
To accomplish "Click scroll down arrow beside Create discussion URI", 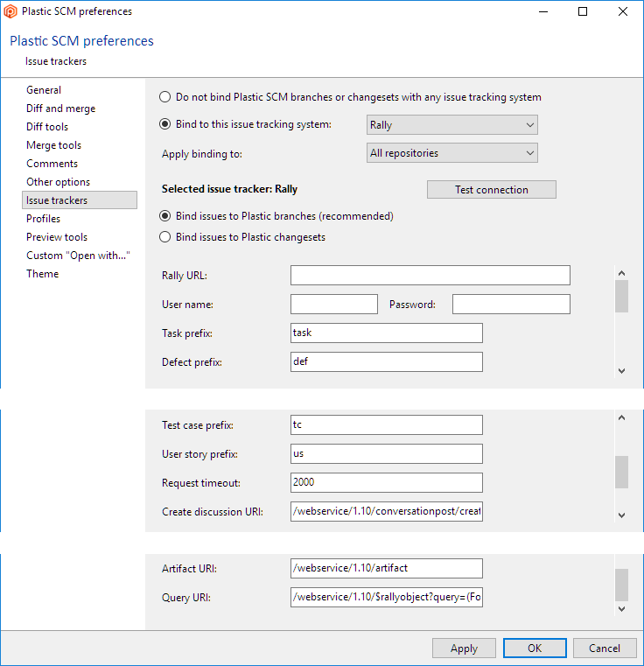I will [x=621, y=515].
